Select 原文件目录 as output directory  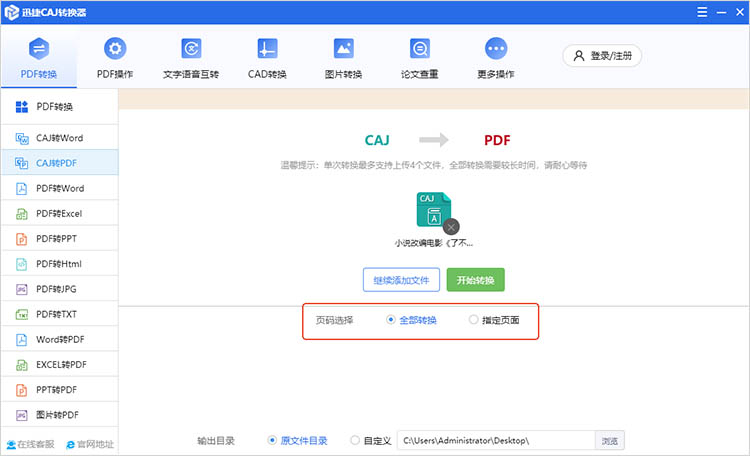[273, 440]
